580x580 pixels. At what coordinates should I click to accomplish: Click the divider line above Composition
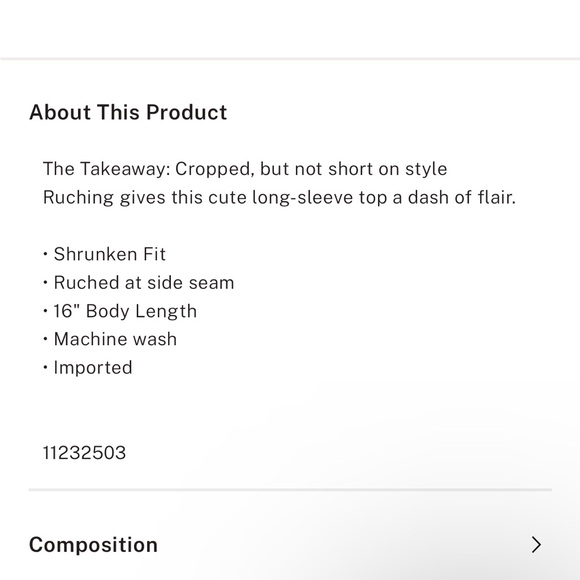[x=290, y=489]
